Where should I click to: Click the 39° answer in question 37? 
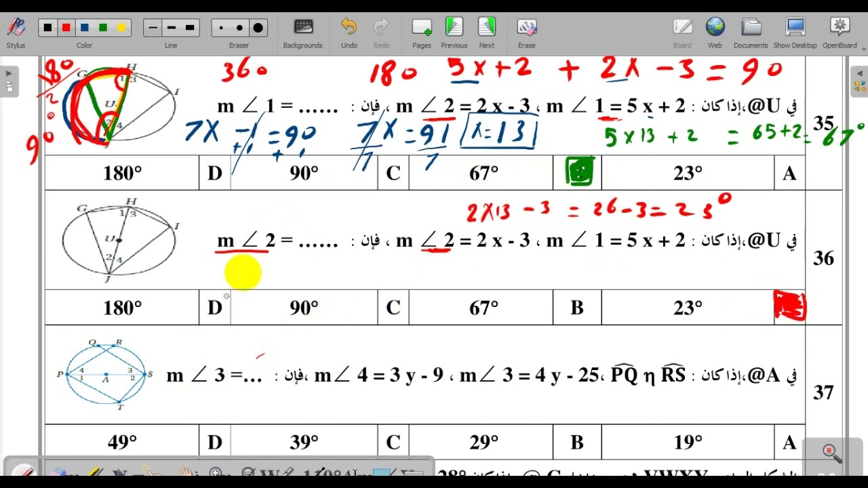pos(304,443)
